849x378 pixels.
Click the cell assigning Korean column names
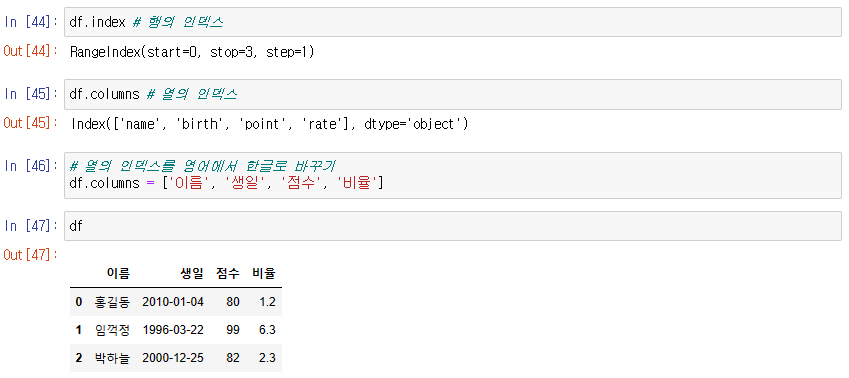point(453,174)
